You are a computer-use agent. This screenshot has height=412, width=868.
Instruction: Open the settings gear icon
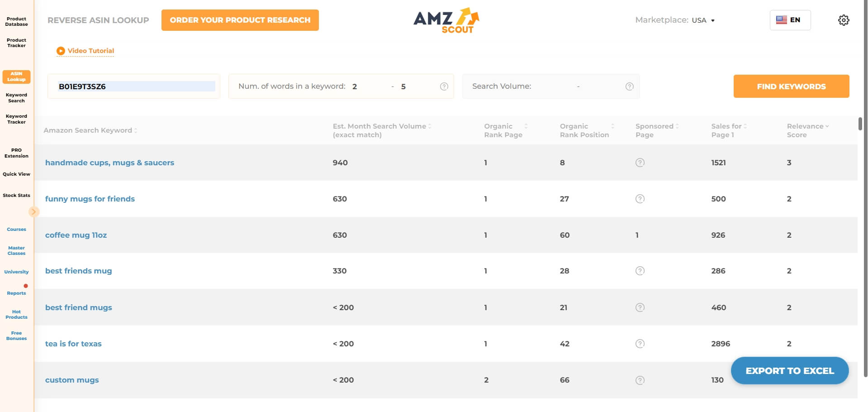[x=844, y=20]
